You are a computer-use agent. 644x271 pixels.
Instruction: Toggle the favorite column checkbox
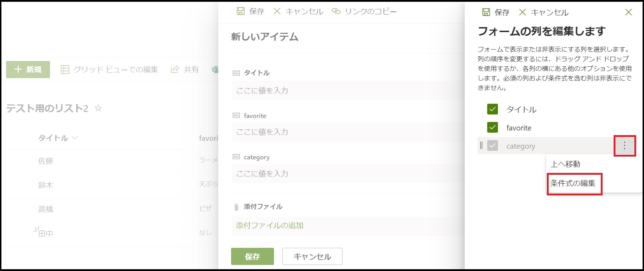[493, 127]
